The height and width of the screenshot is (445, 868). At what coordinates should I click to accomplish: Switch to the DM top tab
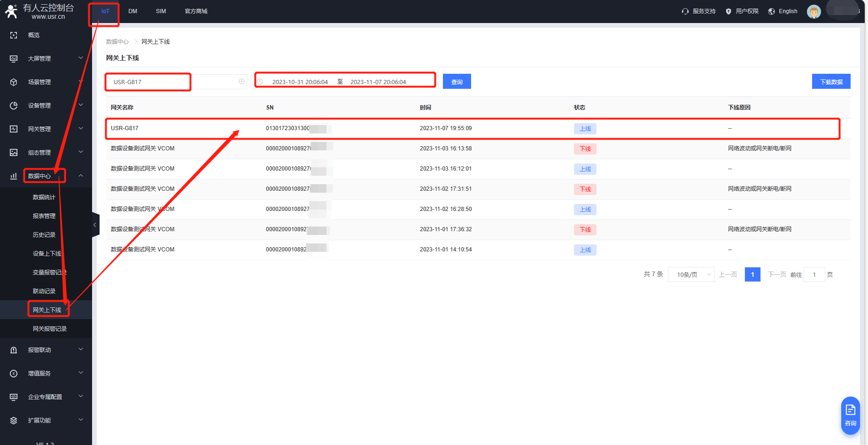point(133,11)
